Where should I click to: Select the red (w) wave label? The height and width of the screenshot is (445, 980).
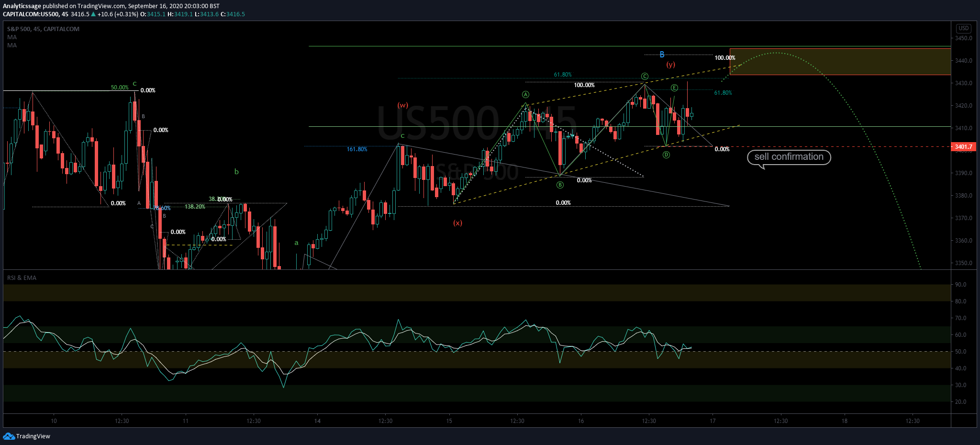(403, 105)
